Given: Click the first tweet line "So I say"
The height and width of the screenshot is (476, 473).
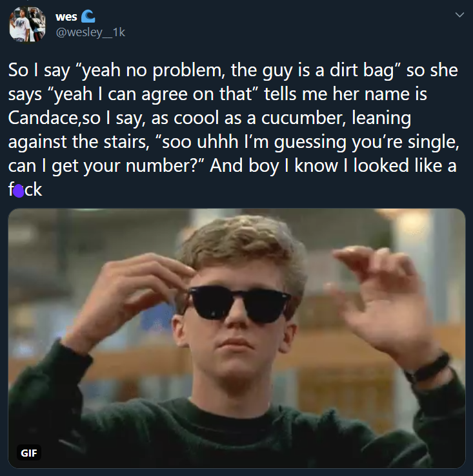Looking at the screenshot, I should [39, 70].
